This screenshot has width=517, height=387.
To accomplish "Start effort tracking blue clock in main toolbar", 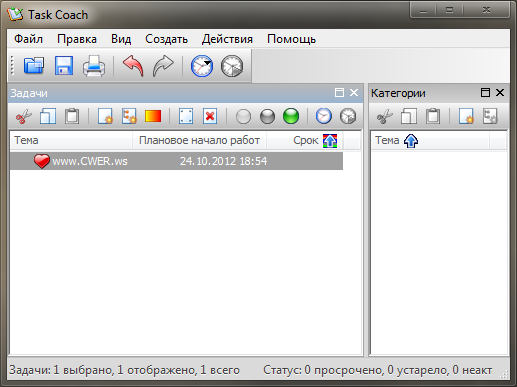I will (202, 66).
